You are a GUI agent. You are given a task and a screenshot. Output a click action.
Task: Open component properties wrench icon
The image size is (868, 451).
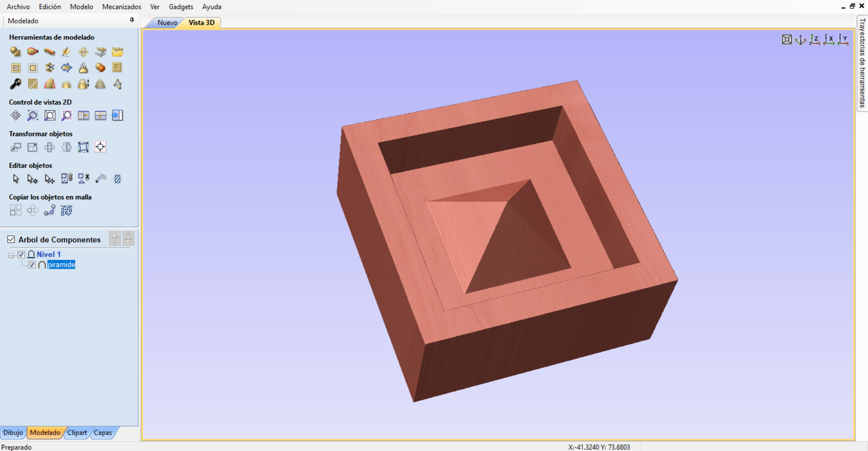click(15, 84)
